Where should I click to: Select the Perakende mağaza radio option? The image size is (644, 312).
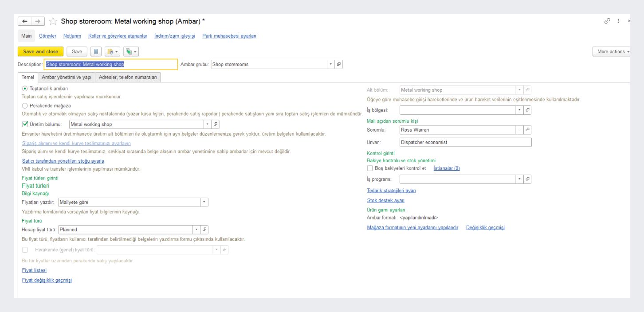(25, 106)
